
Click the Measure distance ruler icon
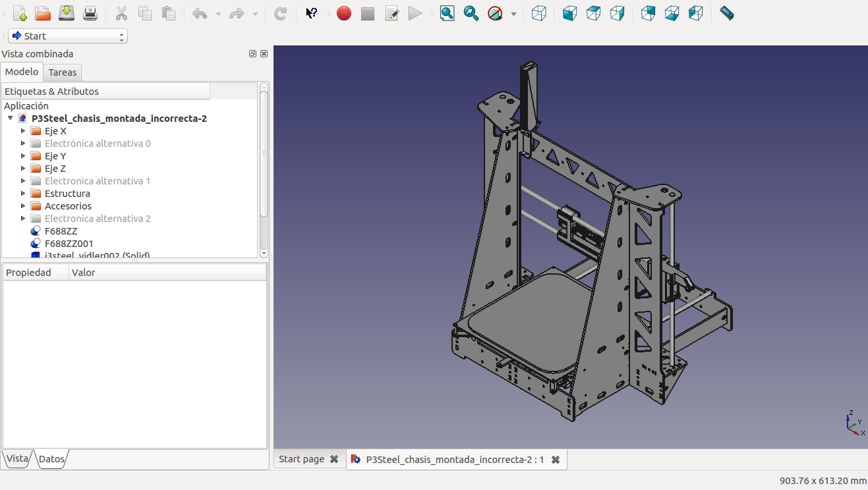pyautogui.click(x=727, y=13)
